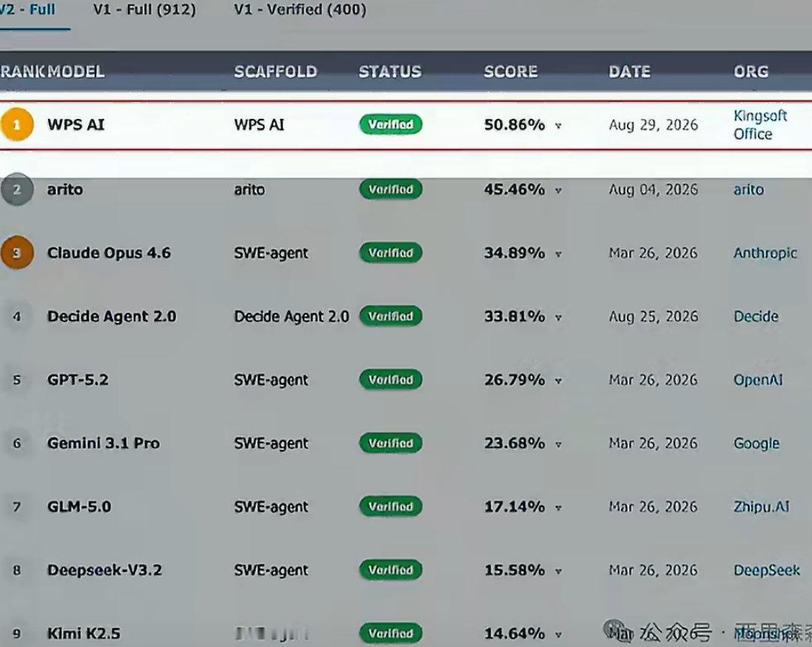Select the GPT-5.2 model name
Viewport: 812px width, 647px height.
coord(77,380)
